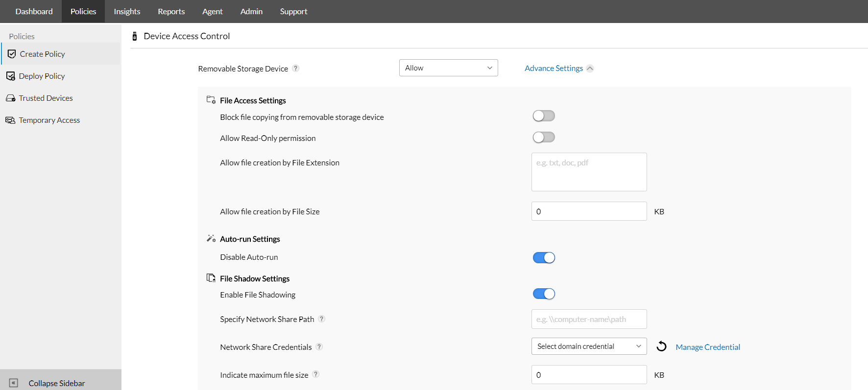Image resolution: width=868 pixels, height=390 pixels.
Task: Click help icon beside Removable Storage Device
Action: [x=296, y=69]
